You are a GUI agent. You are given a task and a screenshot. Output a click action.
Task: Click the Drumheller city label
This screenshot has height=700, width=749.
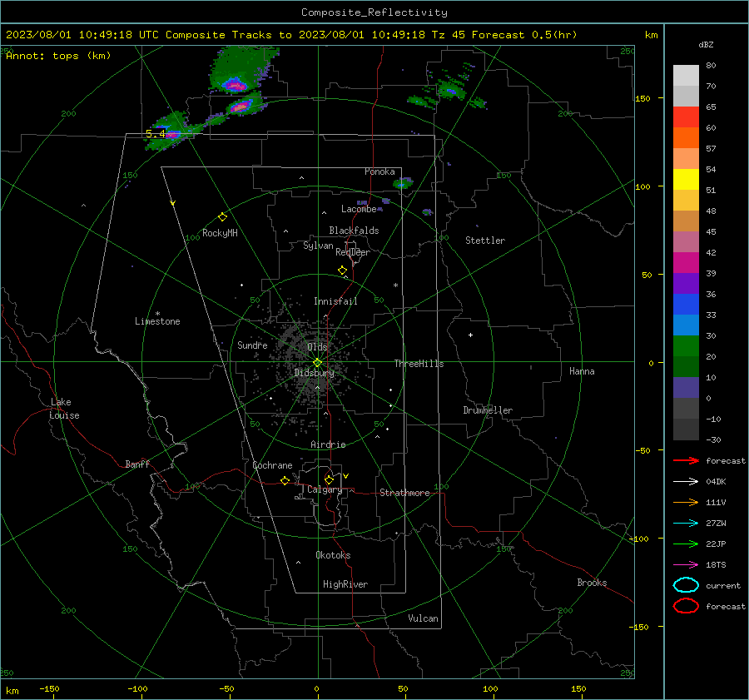point(488,410)
